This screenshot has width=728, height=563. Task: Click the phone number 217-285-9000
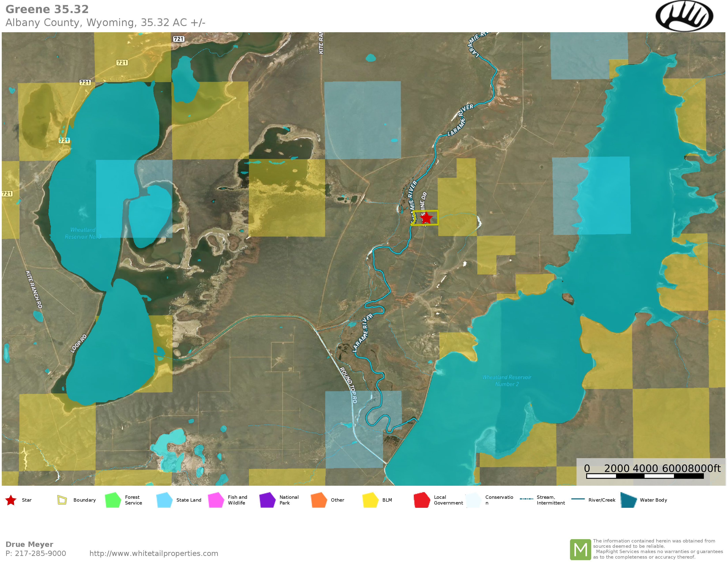40,553
